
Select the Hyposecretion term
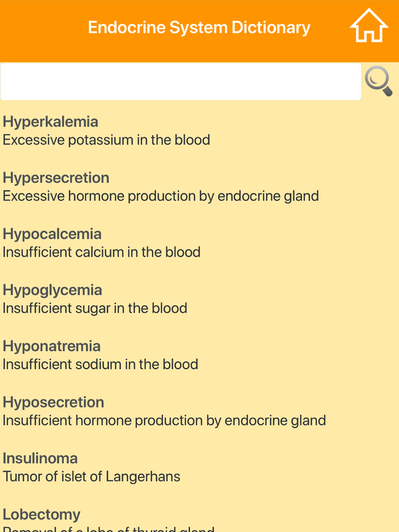[53, 402]
